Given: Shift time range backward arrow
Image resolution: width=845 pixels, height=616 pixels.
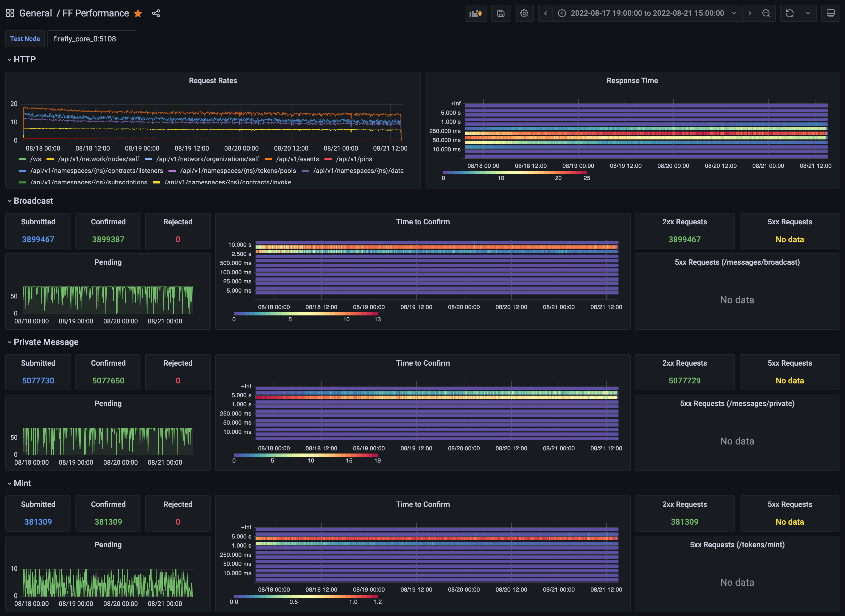Looking at the screenshot, I should [546, 14].
